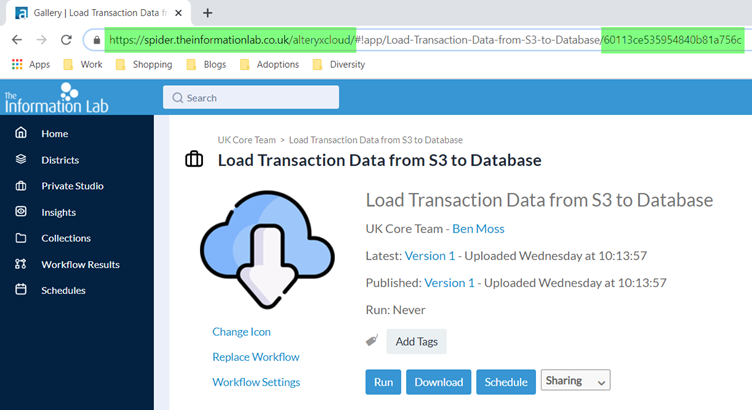Open the Diversity bookmarks folder
752x410 pixels.
tap(339, 64)
